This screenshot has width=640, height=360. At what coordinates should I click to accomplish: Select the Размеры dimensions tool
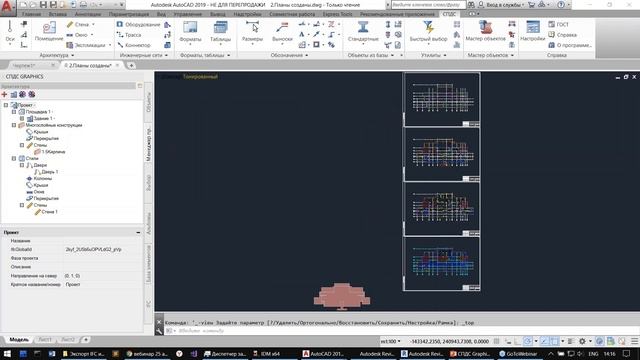(x=252, y=32)
